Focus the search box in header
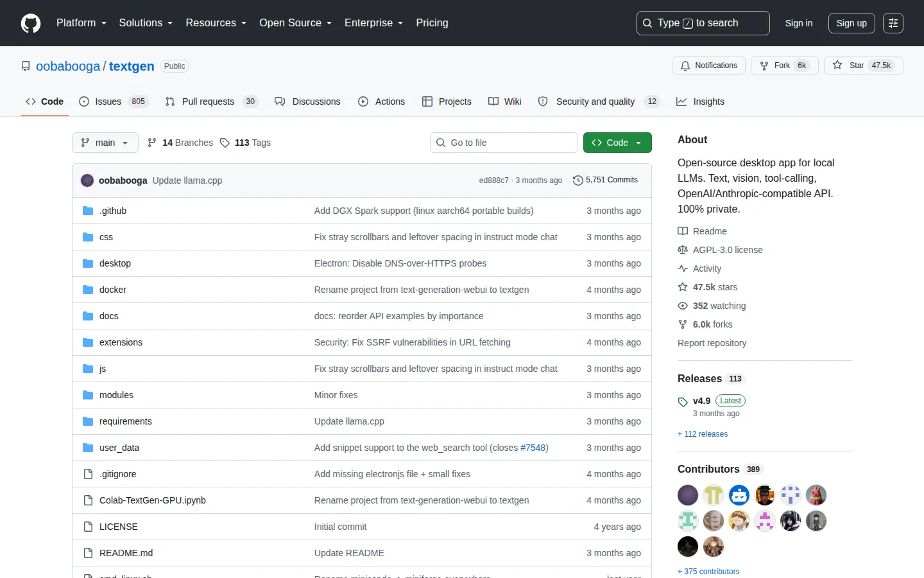The image size is (924, 578). [x=703, y=23]
